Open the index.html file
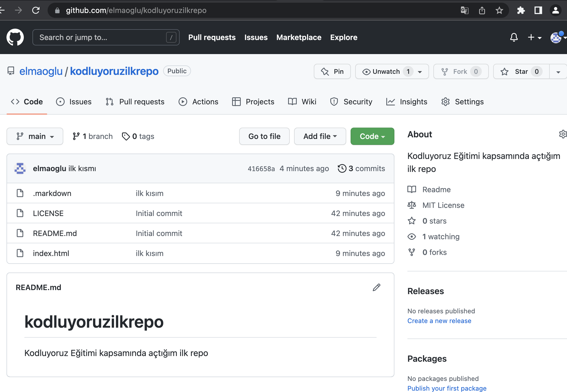Image resolution: width=567 pixels, height=392 pixels. coord(51,253)
